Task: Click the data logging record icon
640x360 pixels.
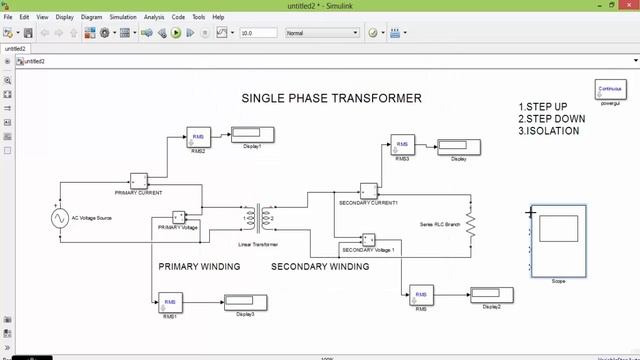Action: pos(222,33)
